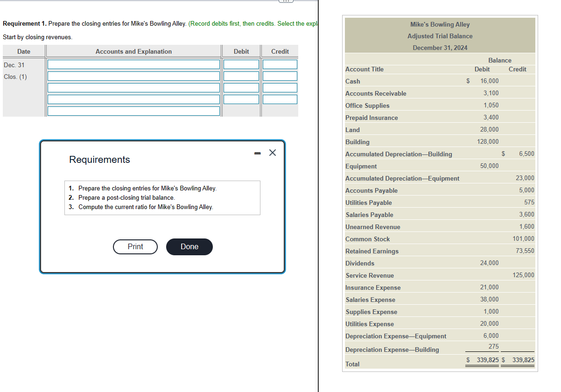The image size is (561, 392).
Task: Open the first Accounts and Explanation entry field
Action: pos(133,64)
